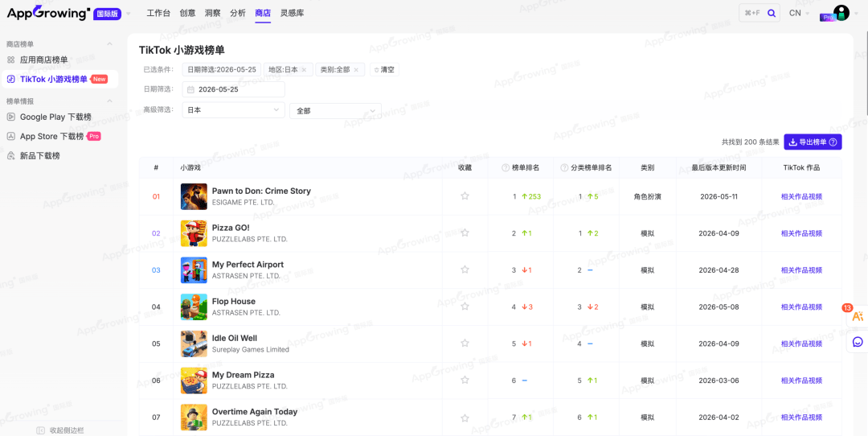Click Overtime Again Today game icon
This screenshot has height=436, width=868.
(x=194, y=417)
